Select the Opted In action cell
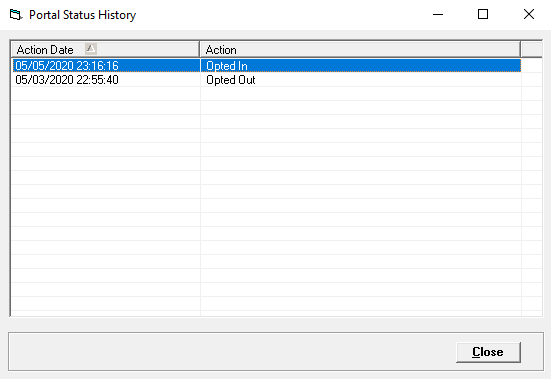The image size is (551, 379). click(x=361, y=66)
